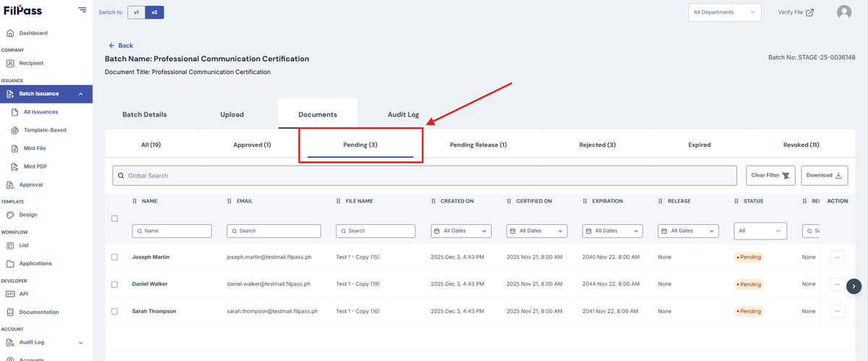The height and width of the screenshot is (361, 868).
Task: Click the Template-Based icon
Action: tap(16, 130)
